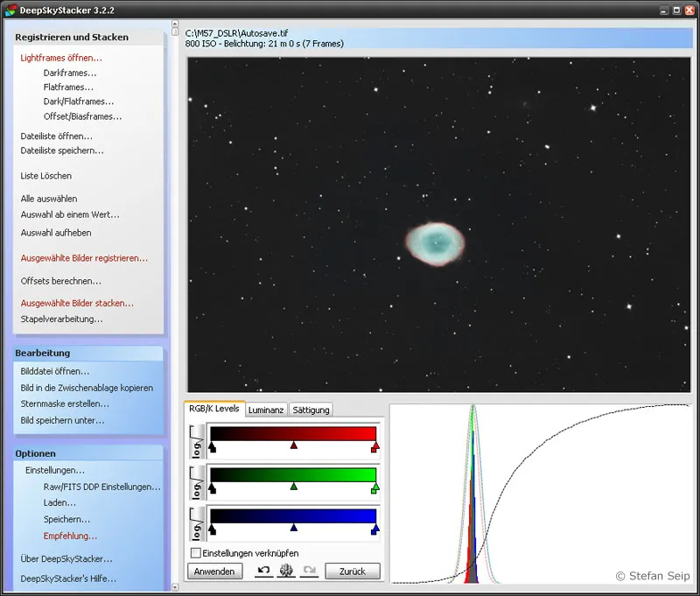Screen dimensions: 700x596
Task: Open Bilddatei öffnen… link
Action: 55,371
